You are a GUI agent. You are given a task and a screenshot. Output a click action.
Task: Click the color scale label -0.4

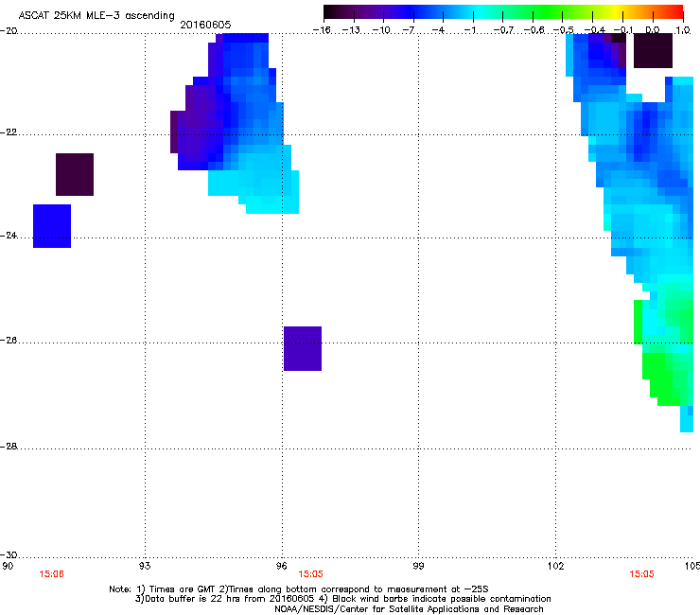pyautogui.click(x=595, y=30)
